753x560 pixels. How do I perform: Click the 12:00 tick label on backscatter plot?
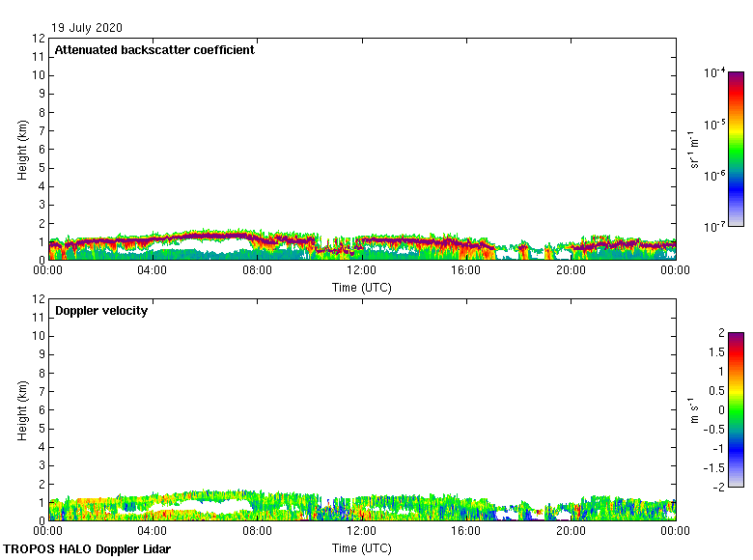click(362, 271)
